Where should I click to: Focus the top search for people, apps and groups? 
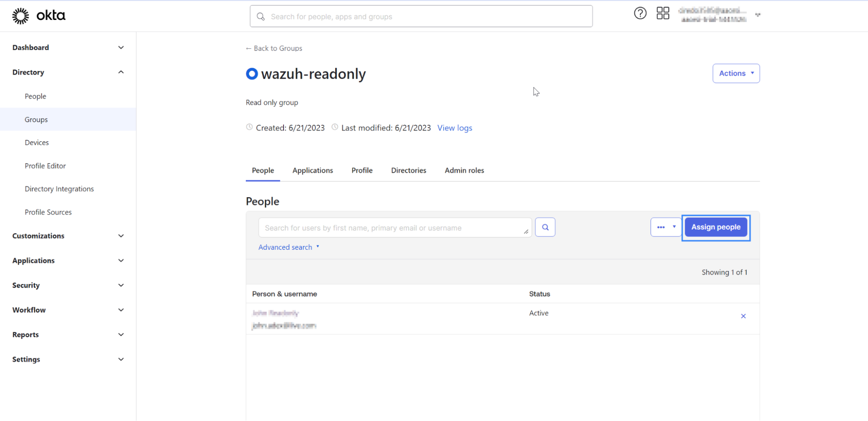tap(421, 17)
